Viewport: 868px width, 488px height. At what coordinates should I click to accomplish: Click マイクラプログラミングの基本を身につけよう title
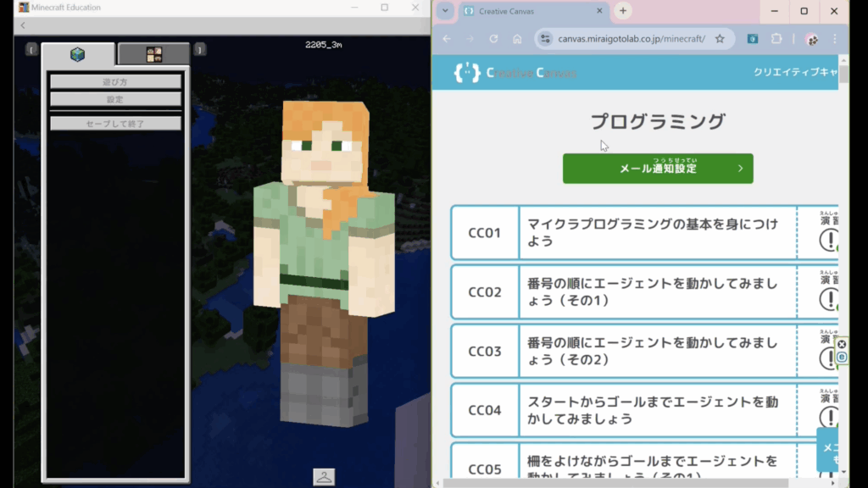click(652, 232)
